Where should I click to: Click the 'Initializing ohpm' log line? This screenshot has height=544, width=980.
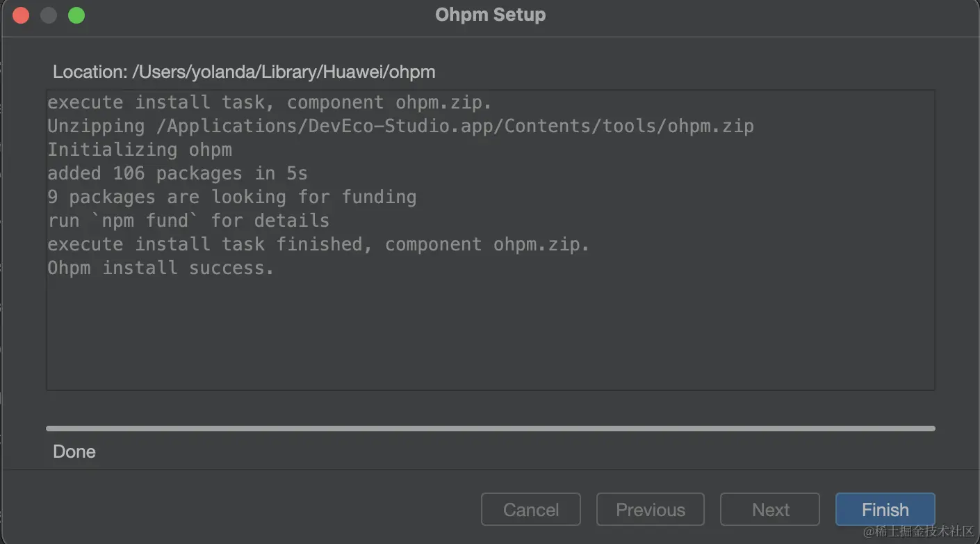[140, 150]
